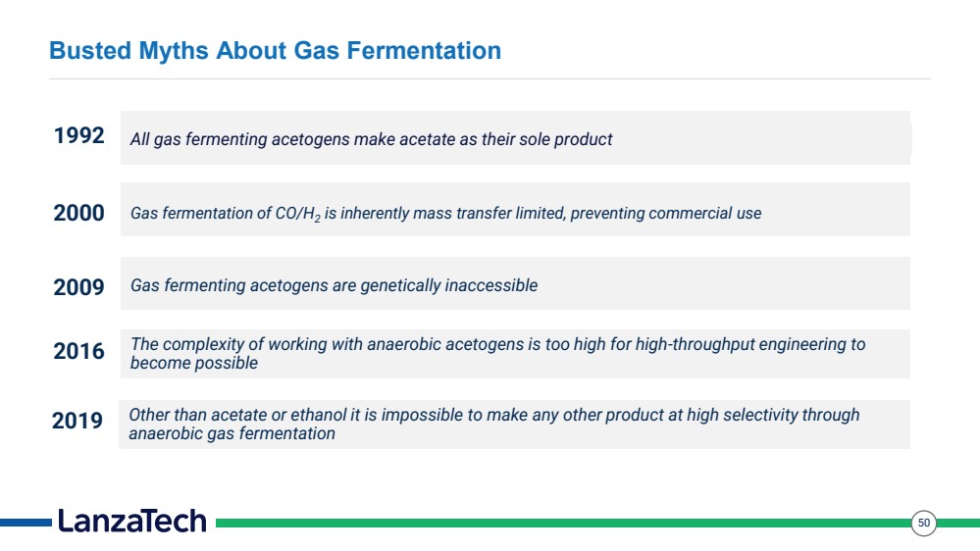Select the genetically inaccessible myth box
Viewport: 980px width, 551px height.
click(515, 283)
